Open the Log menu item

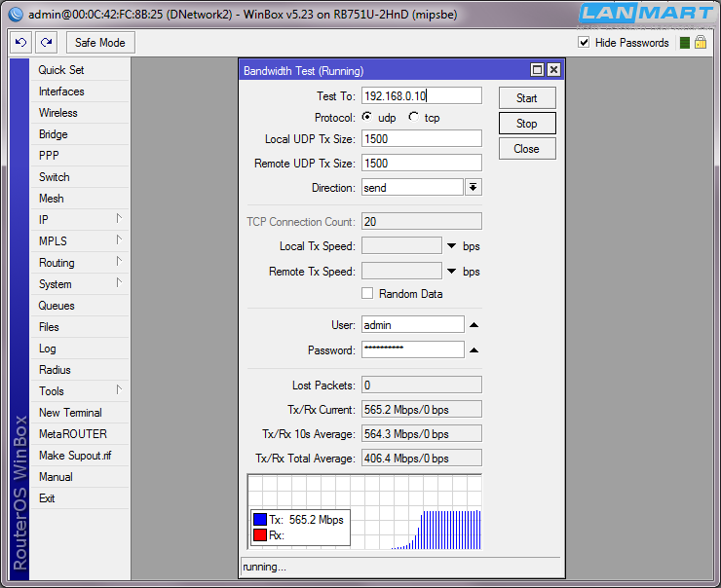(80, 349)
